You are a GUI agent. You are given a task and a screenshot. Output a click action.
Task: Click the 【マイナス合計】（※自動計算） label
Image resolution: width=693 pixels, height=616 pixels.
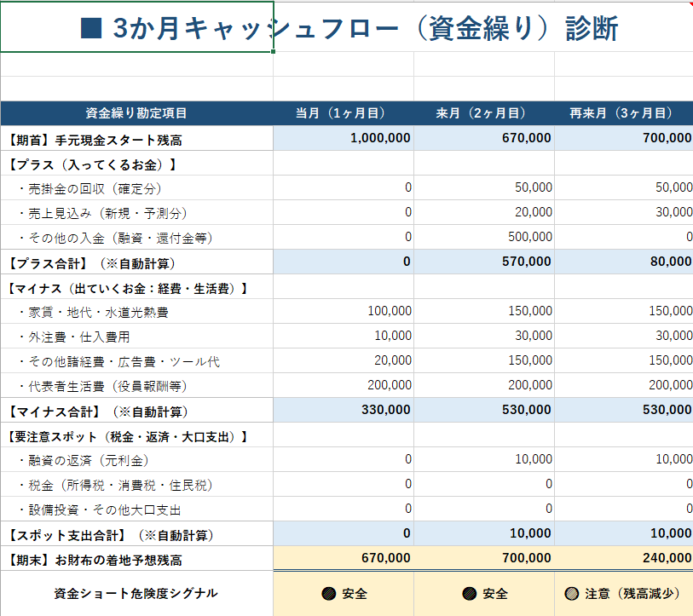pos(98,412)
